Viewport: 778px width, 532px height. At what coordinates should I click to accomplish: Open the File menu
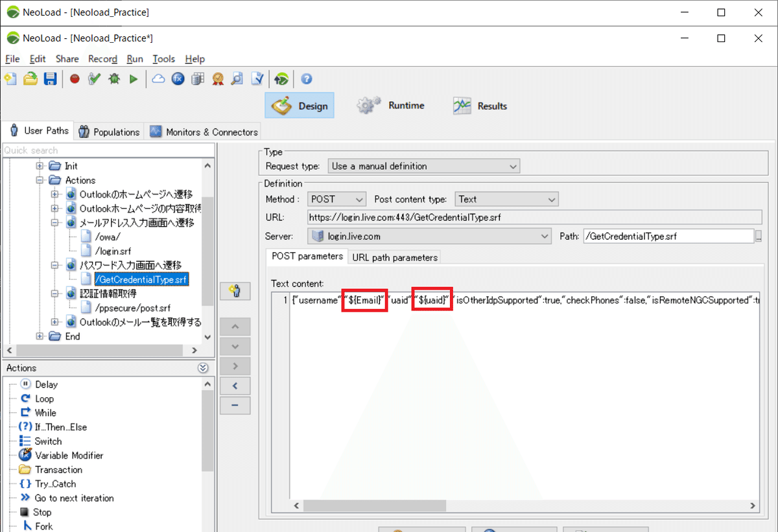[12, 59]
